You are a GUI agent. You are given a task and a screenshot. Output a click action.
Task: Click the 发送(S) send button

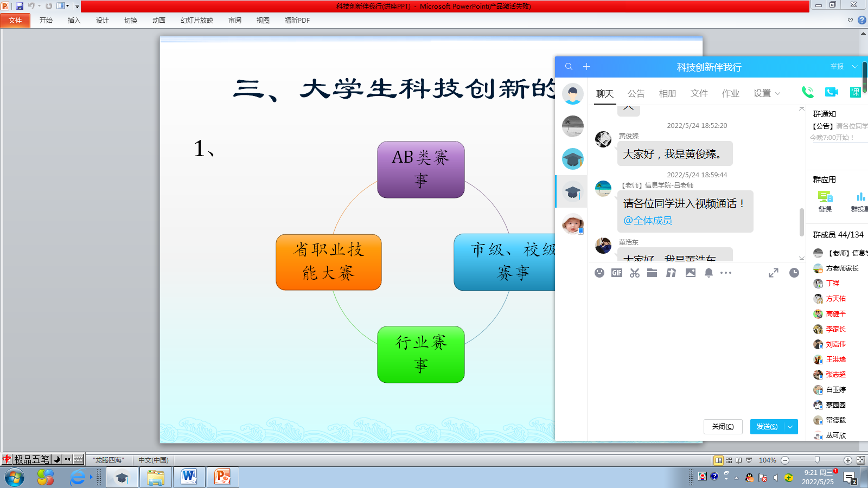pos(767,427)
